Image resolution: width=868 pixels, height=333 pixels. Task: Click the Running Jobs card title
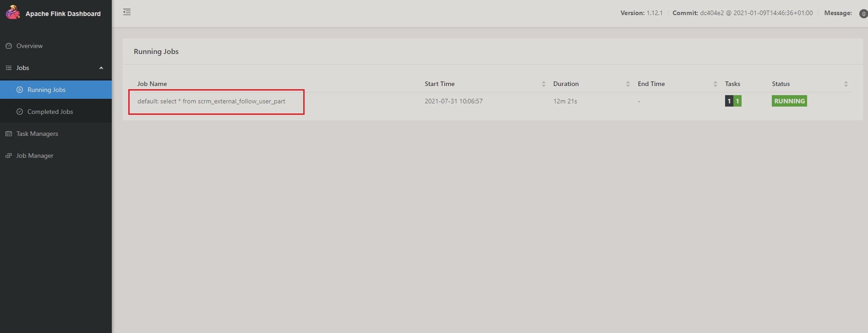pyautogui.click(x=156, y=52)
